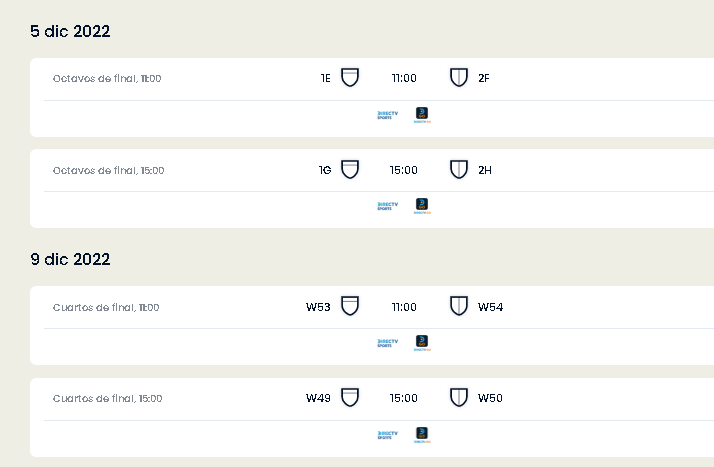Select 15:00 kickoff time of 1G vs 2H
Viewport: 714px width, 467px height.
click(403, 170)
